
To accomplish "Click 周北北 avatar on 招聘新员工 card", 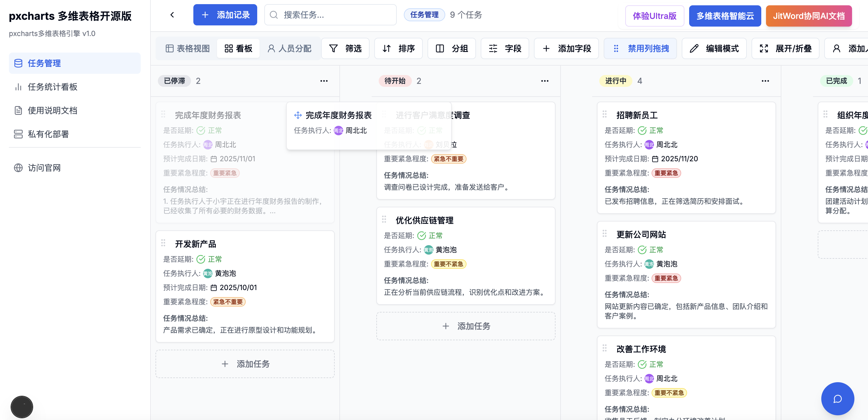I will 649,145.
